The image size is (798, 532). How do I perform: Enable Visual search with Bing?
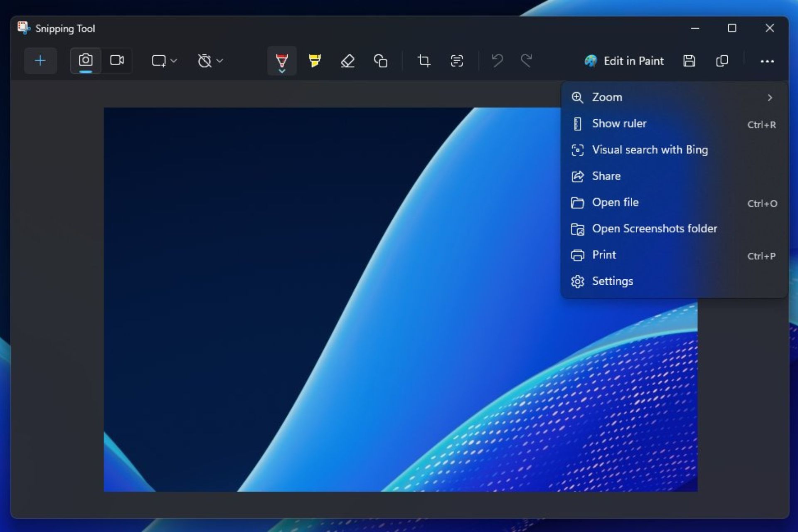(650, 150)
